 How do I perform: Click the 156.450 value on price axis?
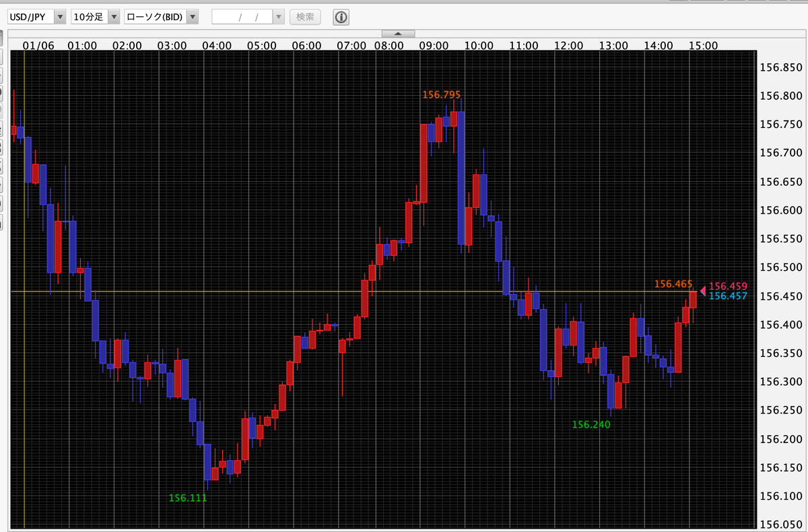point(780,296)
